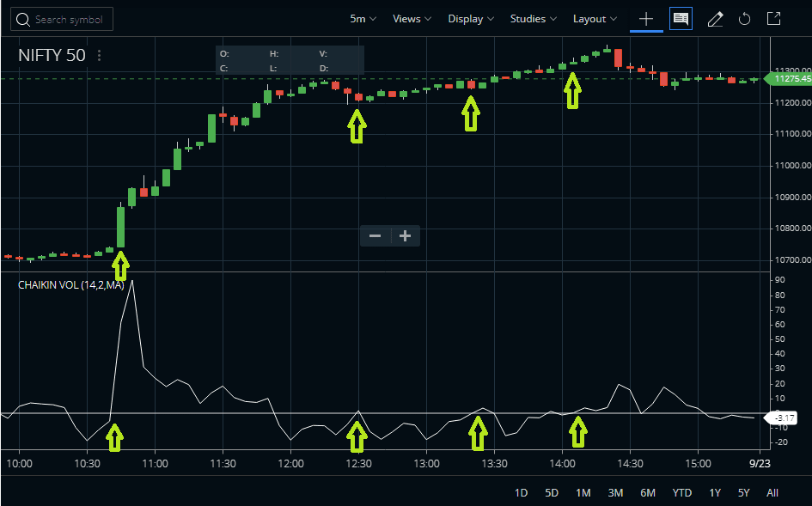Open the Studies dropdown menu
This screenshot has height=506, width=812.
pyautogui.click(x=533, y=19)
